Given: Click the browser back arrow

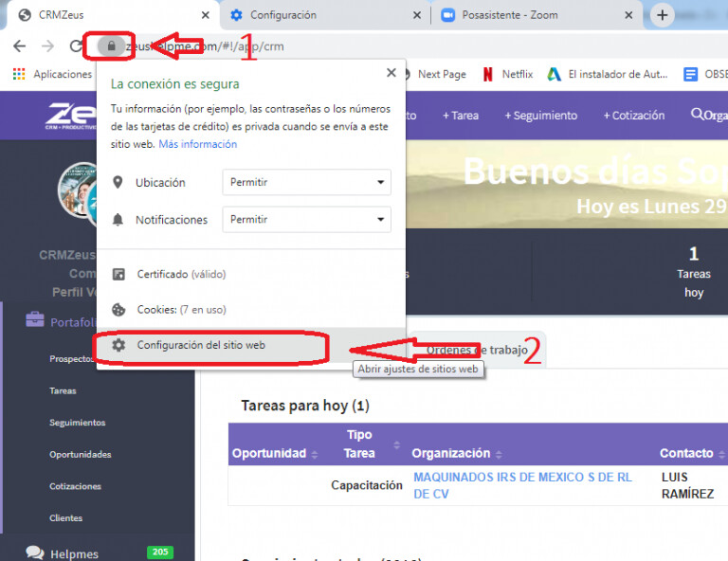Looking at the screenshot, I should 20,45.
